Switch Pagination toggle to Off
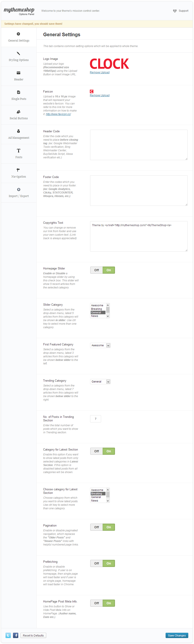194x644 pixels. [x=96, y=527]
